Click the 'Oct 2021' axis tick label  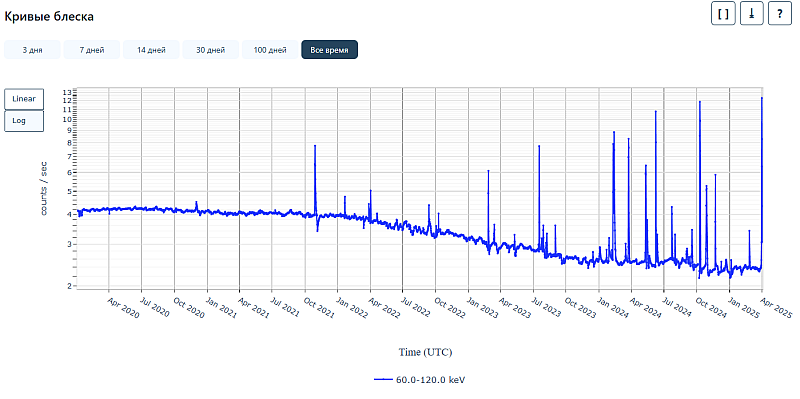tap(319, 308)
